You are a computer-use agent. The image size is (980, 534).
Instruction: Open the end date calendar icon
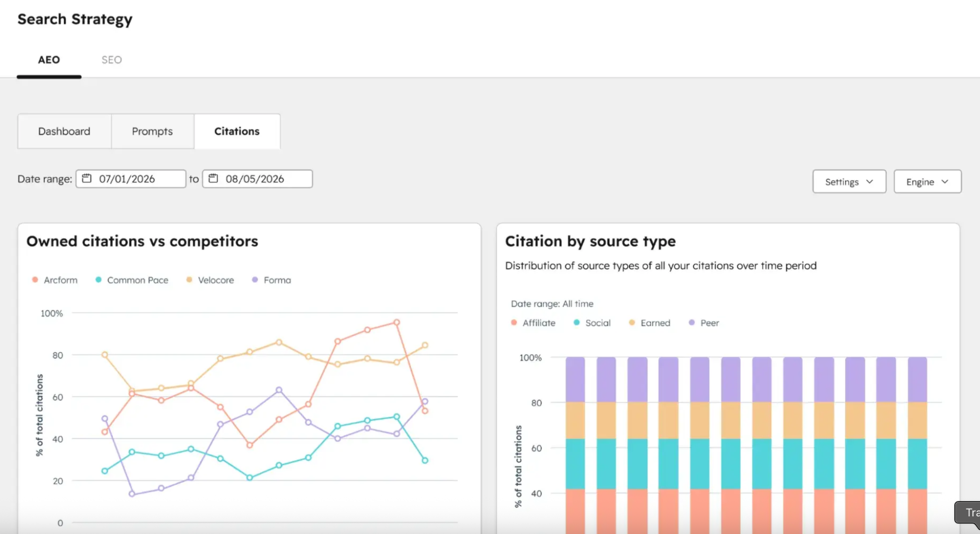tap(213, 178)
